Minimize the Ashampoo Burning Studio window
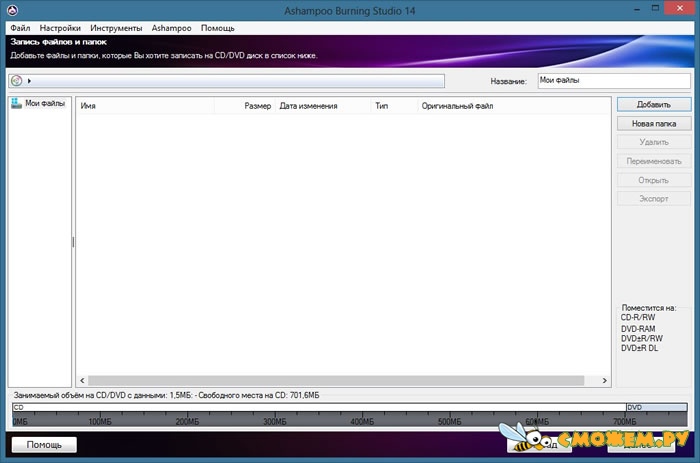Screen dimensions: 700x463 (x=637, y=9)
